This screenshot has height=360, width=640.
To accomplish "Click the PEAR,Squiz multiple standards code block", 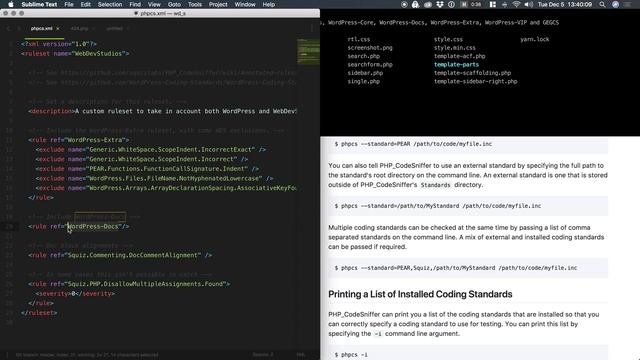I will (x=468, y=268).
